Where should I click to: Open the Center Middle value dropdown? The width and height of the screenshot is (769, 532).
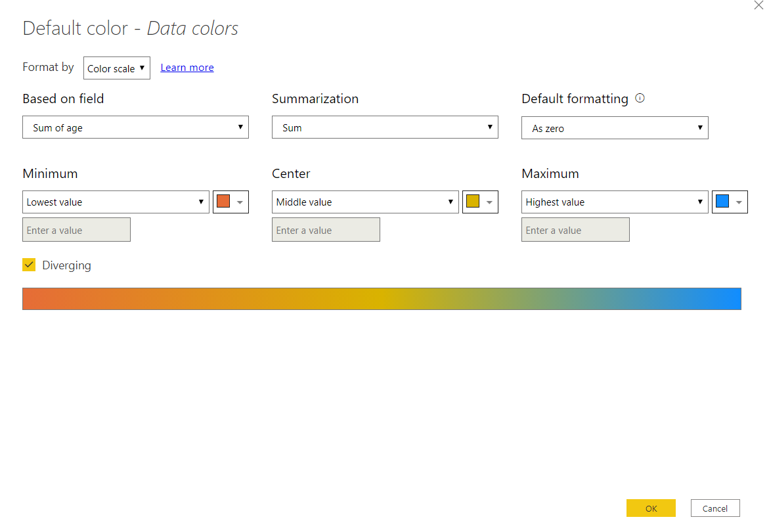pyautogui.click(x=365, y=202)
